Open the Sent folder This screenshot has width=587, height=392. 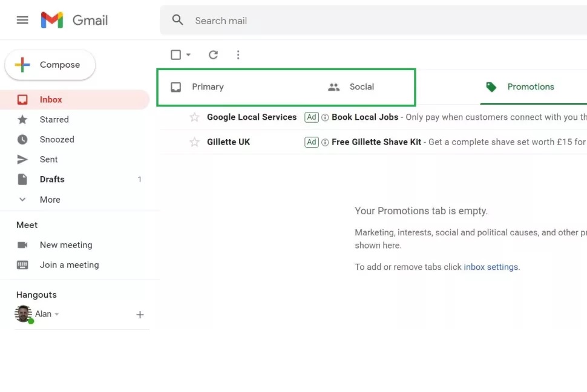75,160
